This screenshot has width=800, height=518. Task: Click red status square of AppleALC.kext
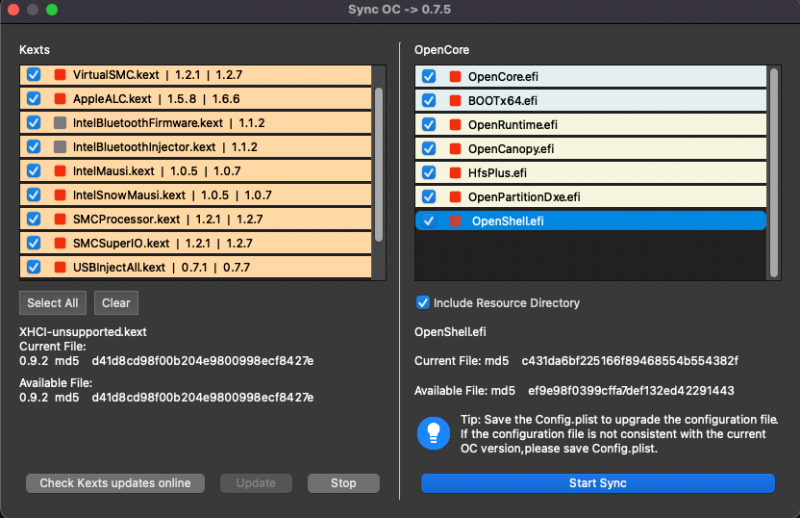(60, 98)
